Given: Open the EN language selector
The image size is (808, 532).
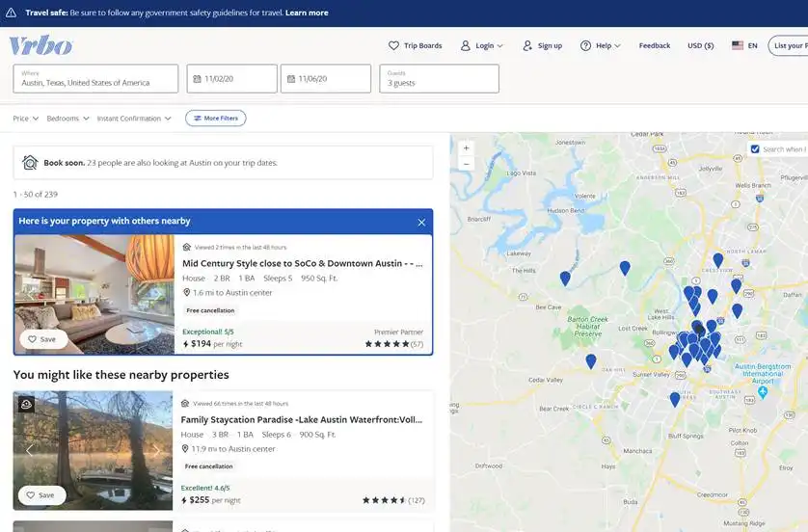Looking at the screenshot, I should coord(745,45).
